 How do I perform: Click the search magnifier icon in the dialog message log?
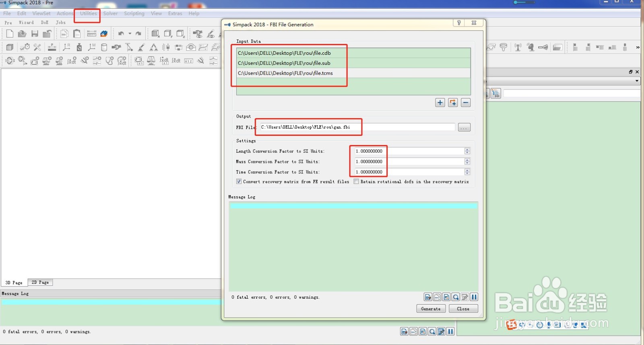(x=456, y=297)
